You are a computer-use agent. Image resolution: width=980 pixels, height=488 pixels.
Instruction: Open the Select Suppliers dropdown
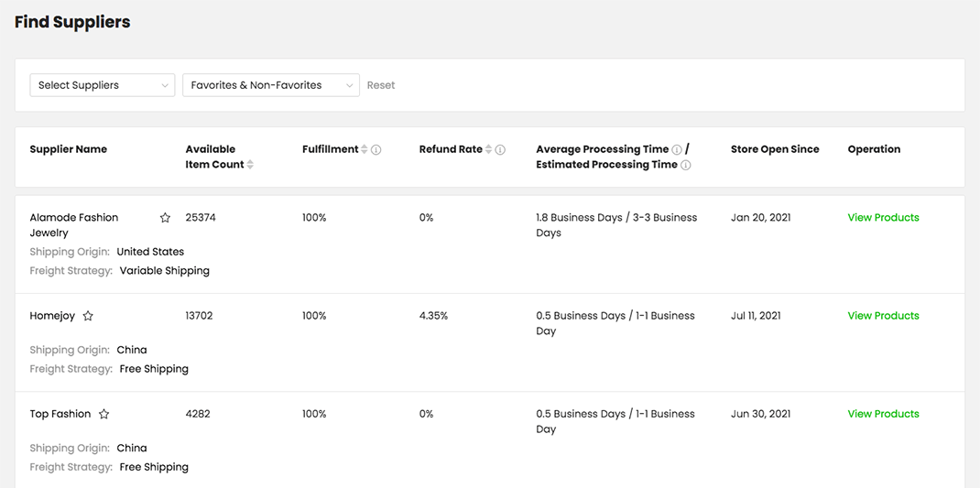(x=103, y=85)
